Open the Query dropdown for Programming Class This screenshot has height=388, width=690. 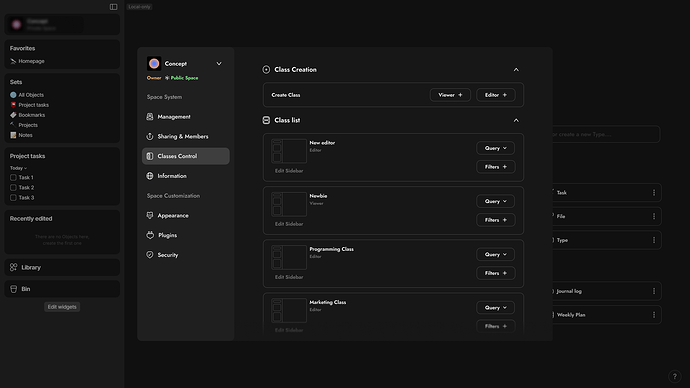495,255
